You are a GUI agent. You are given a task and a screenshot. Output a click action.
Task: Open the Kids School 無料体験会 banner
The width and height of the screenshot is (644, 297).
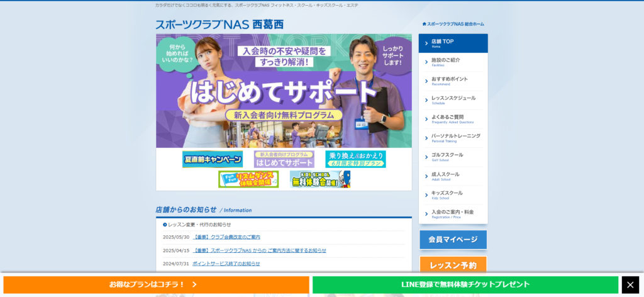(x=319, y=179)
